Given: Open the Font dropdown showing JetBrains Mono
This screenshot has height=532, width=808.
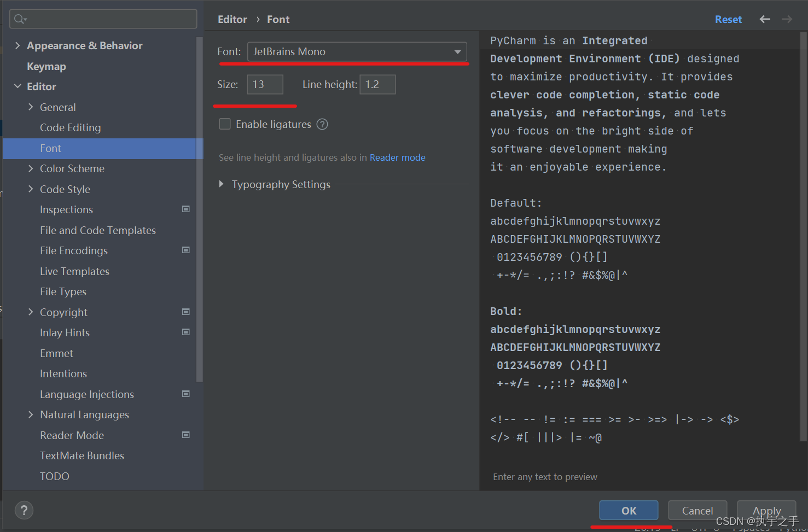Looking at the screenshot, I should tap(357, 51).
